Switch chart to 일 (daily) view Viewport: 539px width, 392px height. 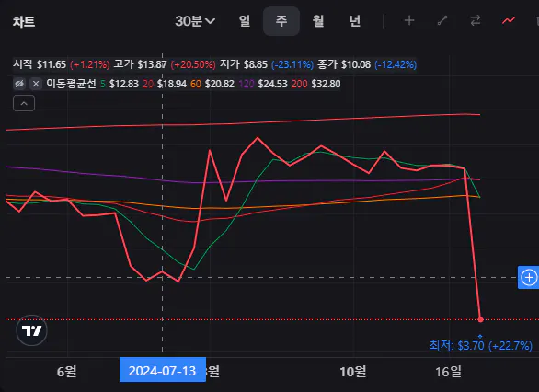(245, 21)
